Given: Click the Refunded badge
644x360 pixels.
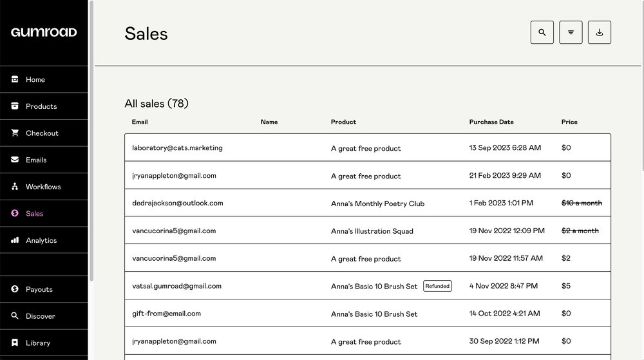Looking at the screenshot, I should (437, 286).
